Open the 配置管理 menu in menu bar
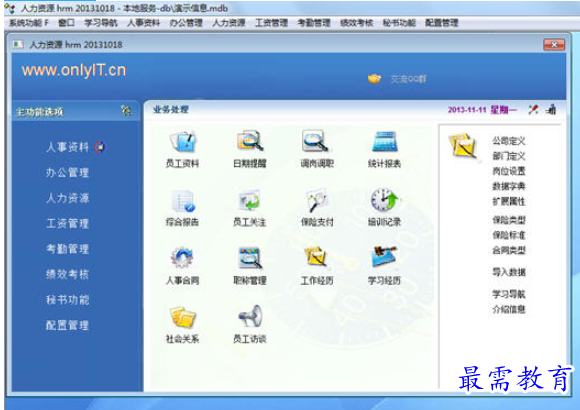The height and width of the screenshot is (410, 580). coord(442,23)
